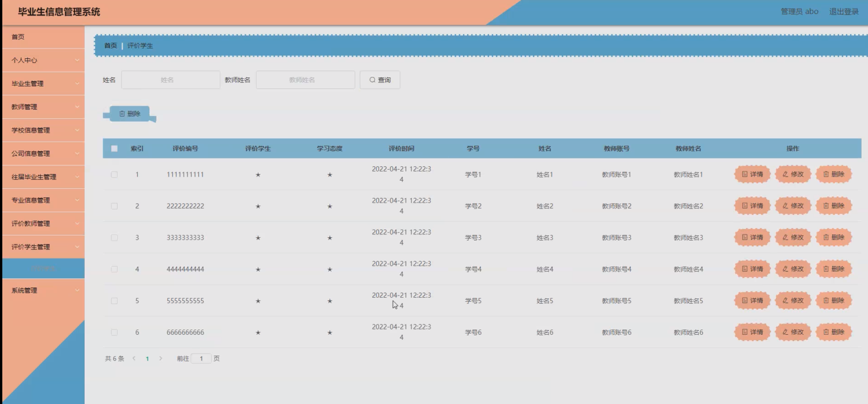Viewport: 868px width, 404px height.
Task: Click 管理员 abo account label
Action: pyautogui.click(x=799, y=12)
